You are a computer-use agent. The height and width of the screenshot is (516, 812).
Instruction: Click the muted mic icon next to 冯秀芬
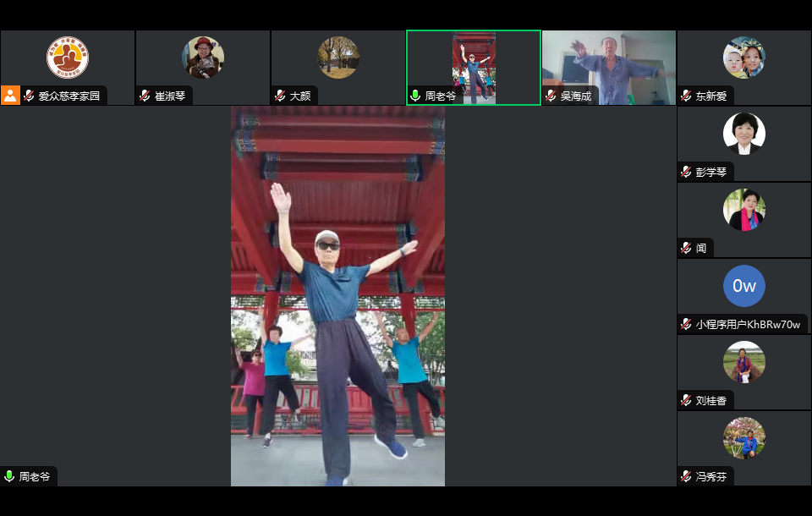coord(686,477)
